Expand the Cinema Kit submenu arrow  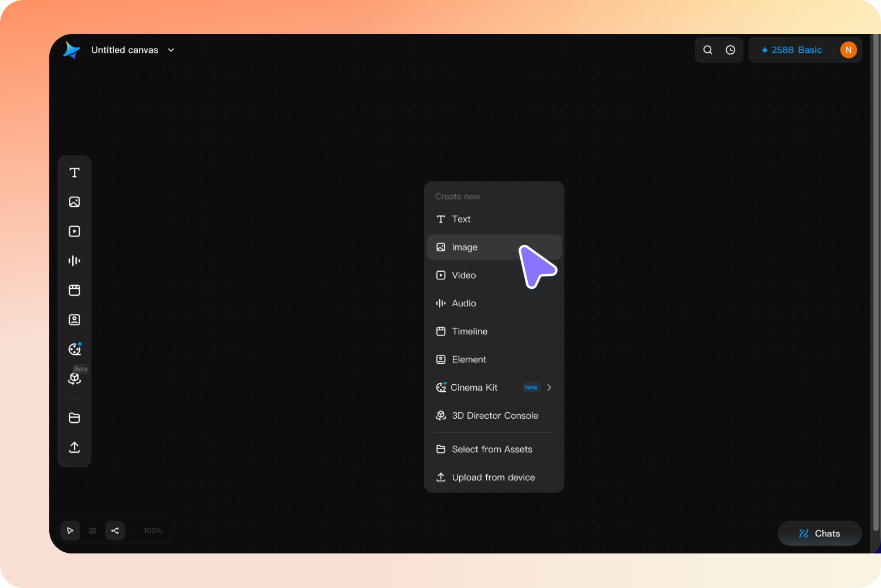click(549, 387)
